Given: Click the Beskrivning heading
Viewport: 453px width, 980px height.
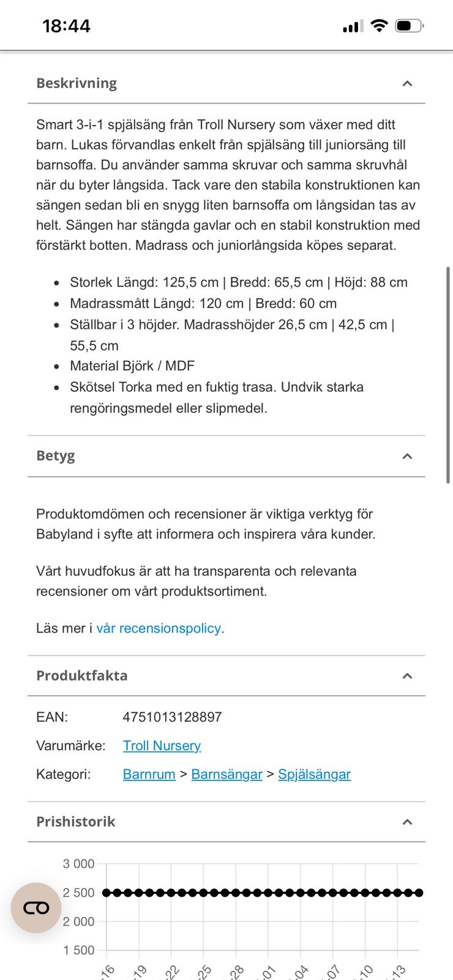Looking at the screenshot, I should 77,83.
